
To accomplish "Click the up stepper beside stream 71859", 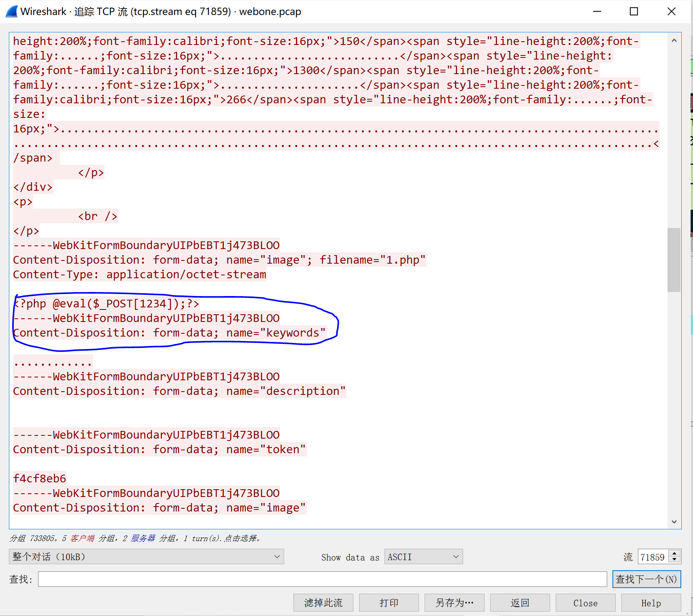I will (674, 554).
